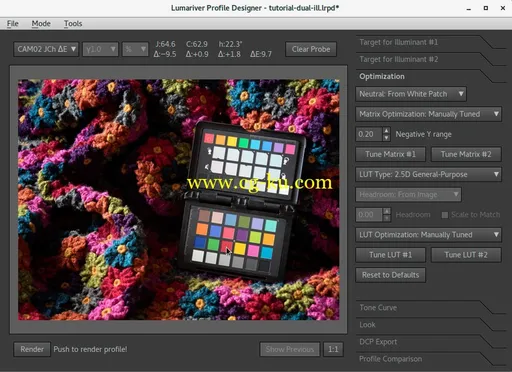Click the J:64.6 readout value
The height and width of the screenshot is (372, 512).
165,44
